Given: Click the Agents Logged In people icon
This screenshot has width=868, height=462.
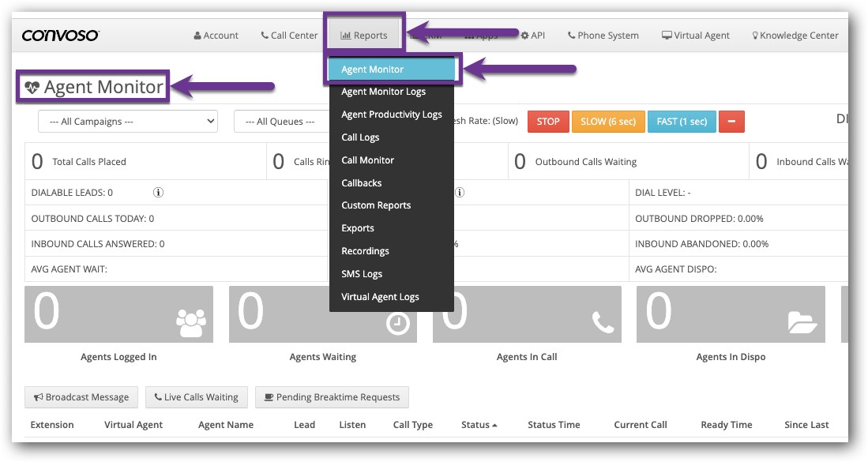Looking at the screenshot, I should pyautogui.click(x=191, y=322).
